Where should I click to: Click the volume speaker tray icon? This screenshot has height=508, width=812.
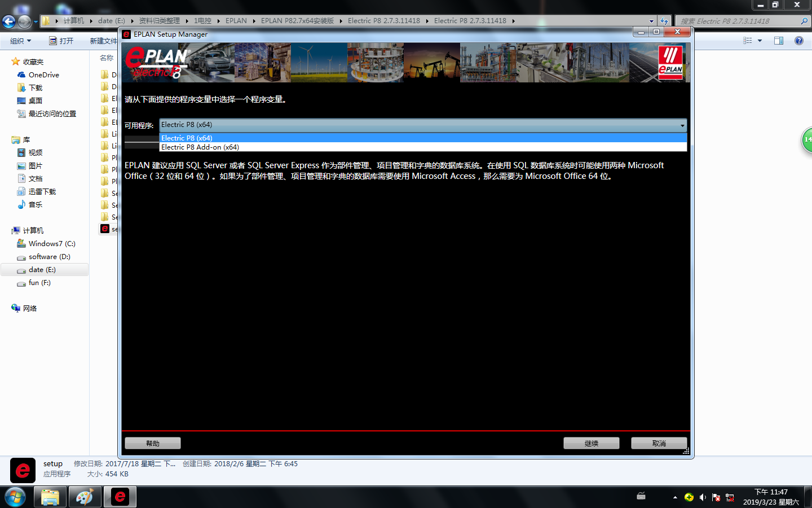(x=703, y=497)
